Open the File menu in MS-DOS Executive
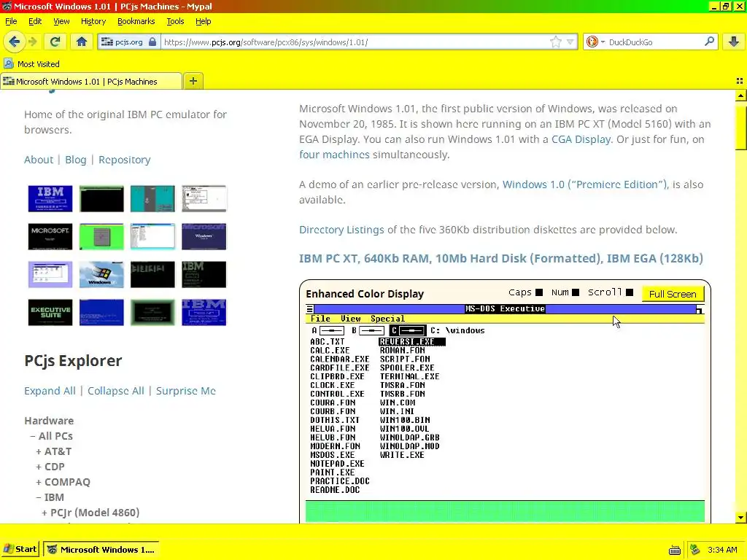The width and height of the screenshot is (747, 560). 320,319
